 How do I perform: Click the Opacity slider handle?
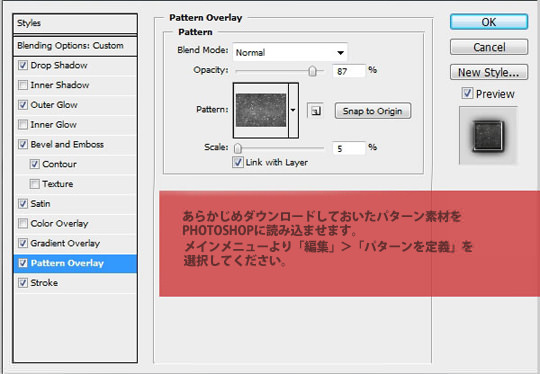pos(312,71)
